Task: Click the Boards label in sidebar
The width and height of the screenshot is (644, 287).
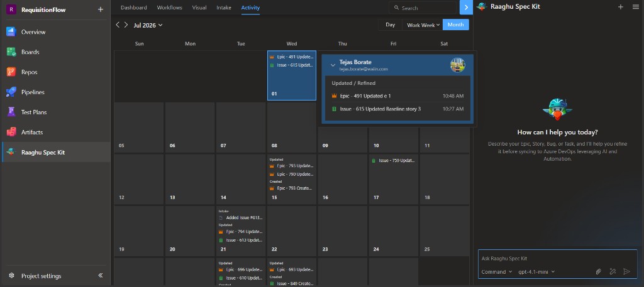Action: pyautogui.click(x=30, y=52)
